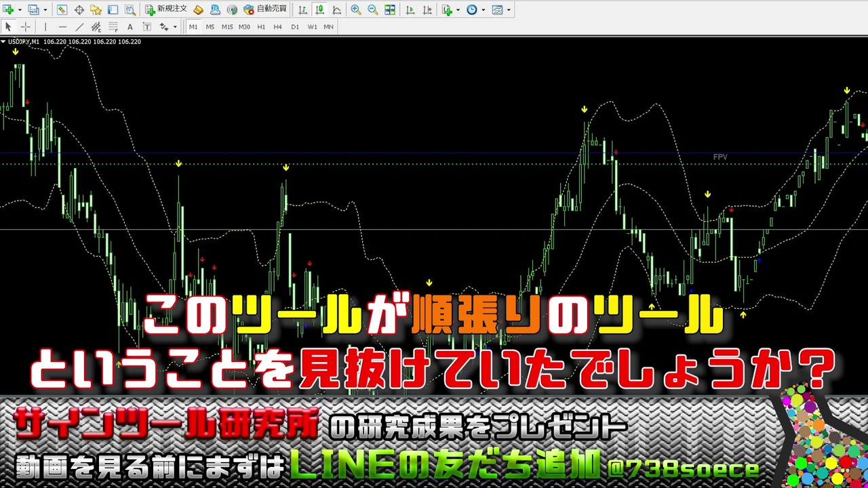Open the Profiles dropdown arrow

43,10
